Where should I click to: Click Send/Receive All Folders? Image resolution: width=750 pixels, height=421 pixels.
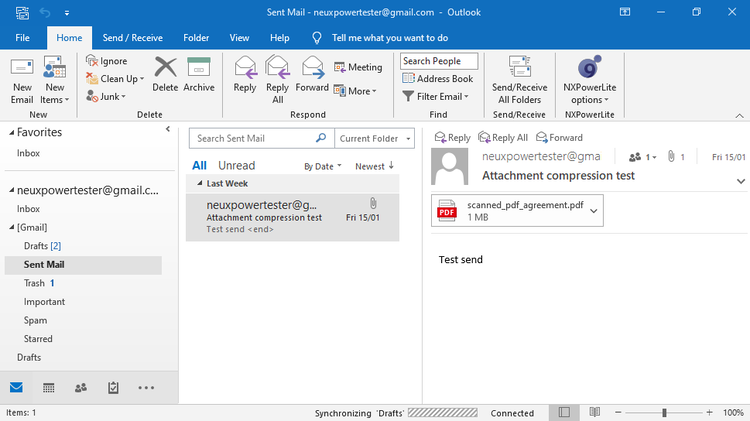pos(519,80)
